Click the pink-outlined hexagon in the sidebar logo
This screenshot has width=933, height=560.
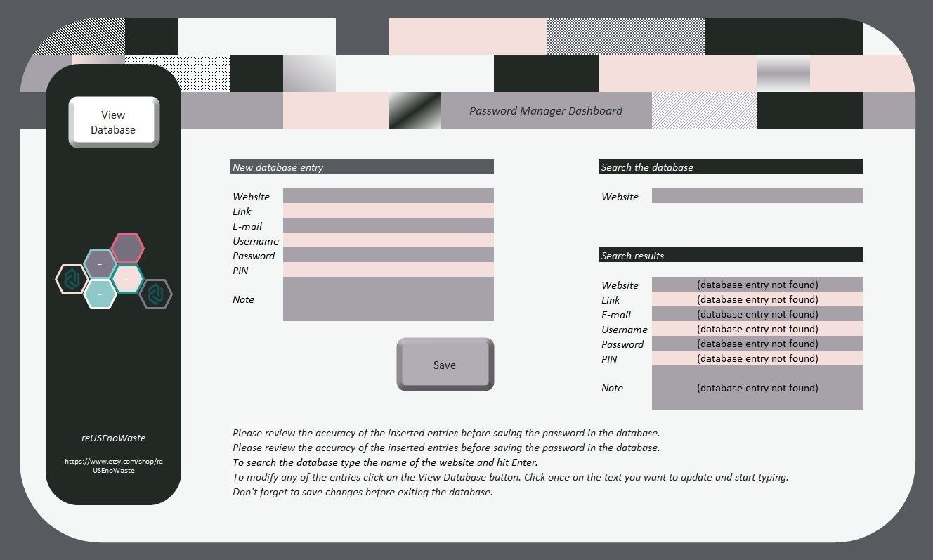(128, 247)
